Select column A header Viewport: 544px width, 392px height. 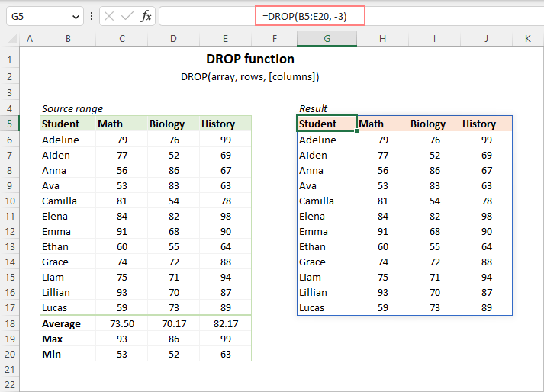point(30,38)
